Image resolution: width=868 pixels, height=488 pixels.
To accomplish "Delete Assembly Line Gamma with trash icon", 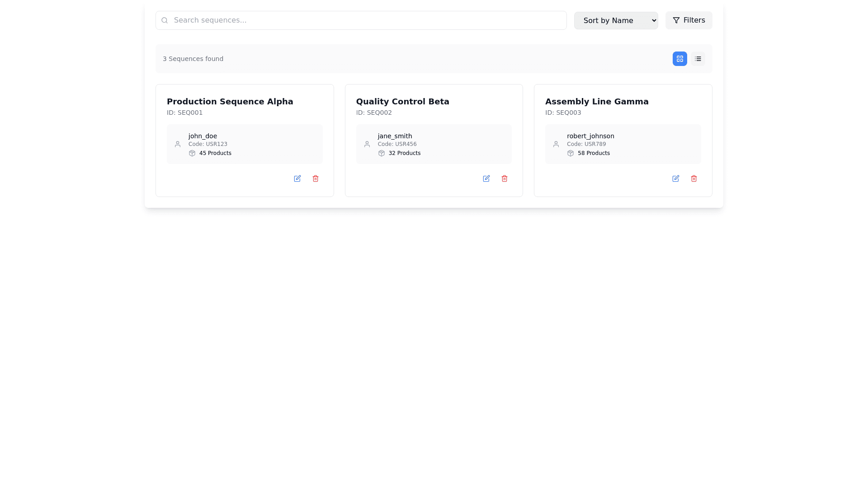I will click(x=693, y=178).
